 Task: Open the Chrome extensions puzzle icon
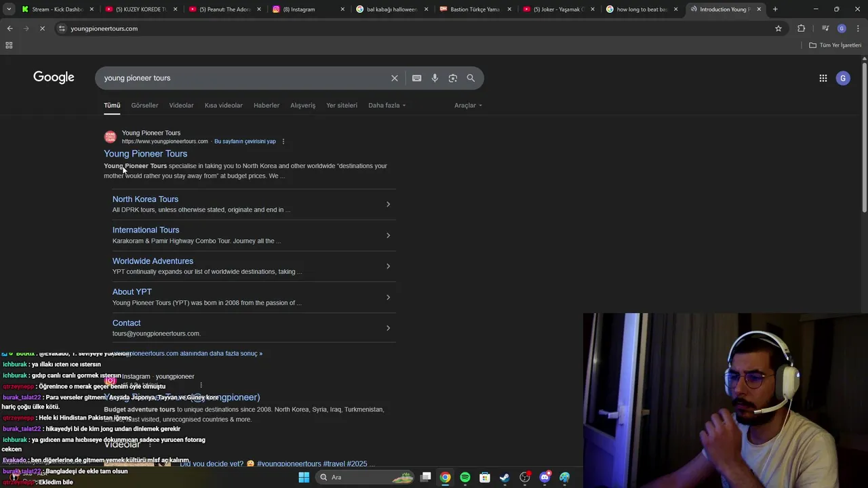[802, 28]
